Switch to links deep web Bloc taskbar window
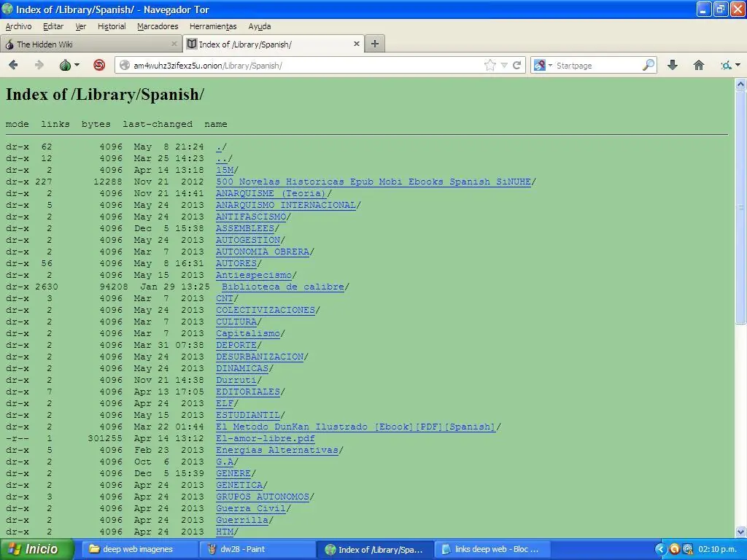Screen dimensions: 747x560 coord(492,549)
